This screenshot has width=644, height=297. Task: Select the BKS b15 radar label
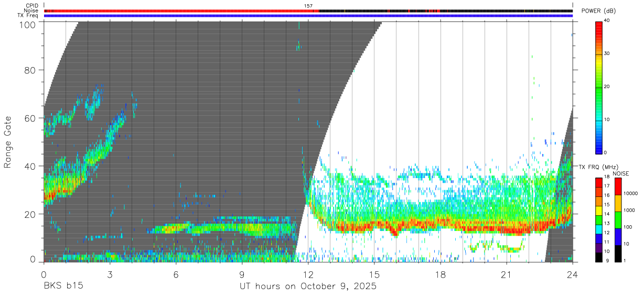[x=63, y=286]
